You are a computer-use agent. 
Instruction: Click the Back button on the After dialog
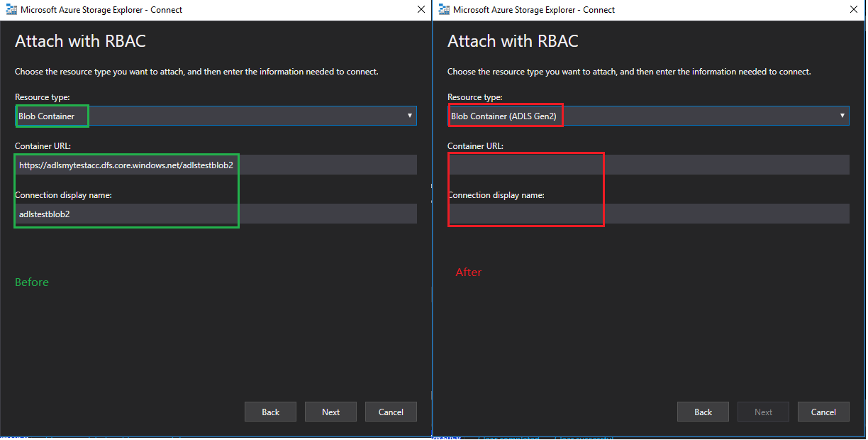pos(703,412)
